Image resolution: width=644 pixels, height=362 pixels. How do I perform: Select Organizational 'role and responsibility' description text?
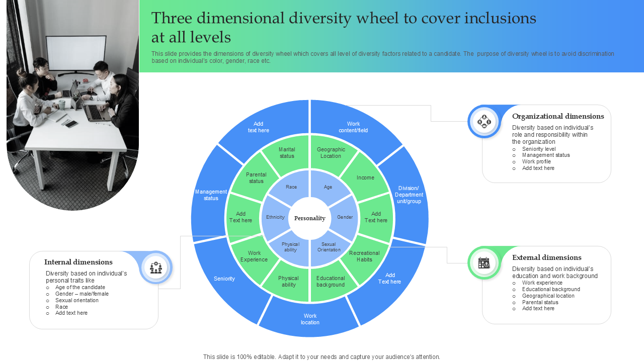pos(552,135)
